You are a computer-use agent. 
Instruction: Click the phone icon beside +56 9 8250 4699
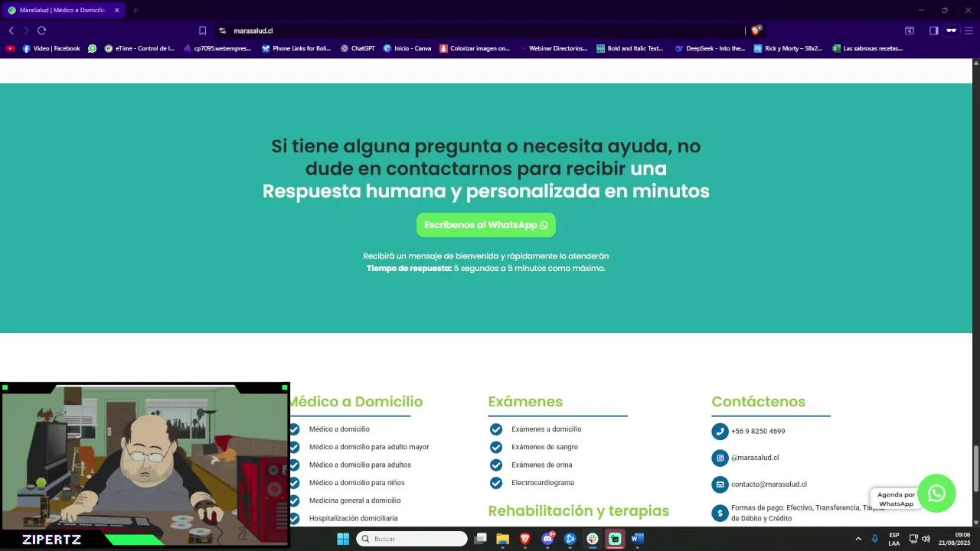pyautogui.click(x=720, y=432)
